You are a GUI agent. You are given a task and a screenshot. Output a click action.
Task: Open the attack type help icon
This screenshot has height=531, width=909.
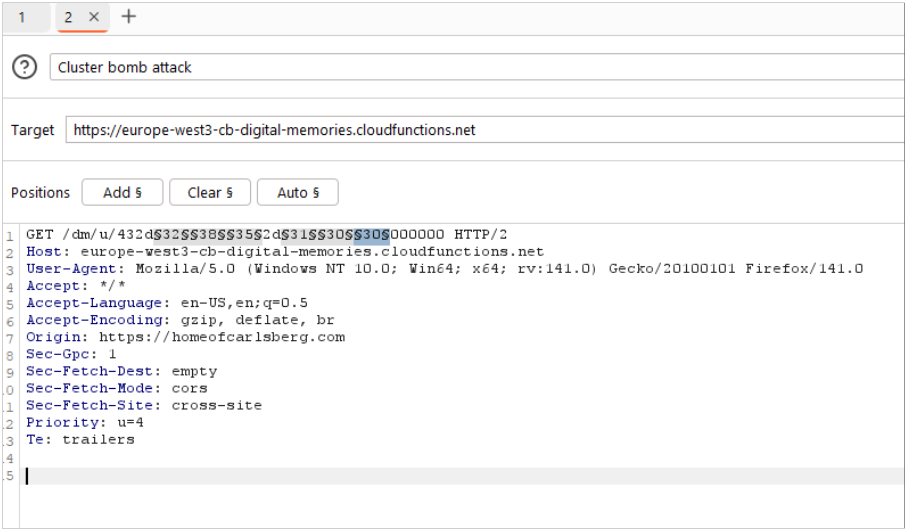[x=24, y=67]
